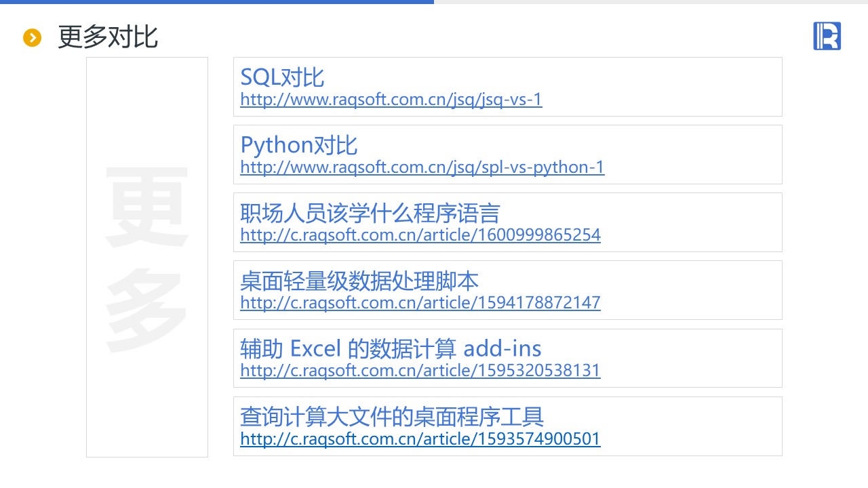Select the SQL对比 heading
868x488 pixels.
point(282,77)
